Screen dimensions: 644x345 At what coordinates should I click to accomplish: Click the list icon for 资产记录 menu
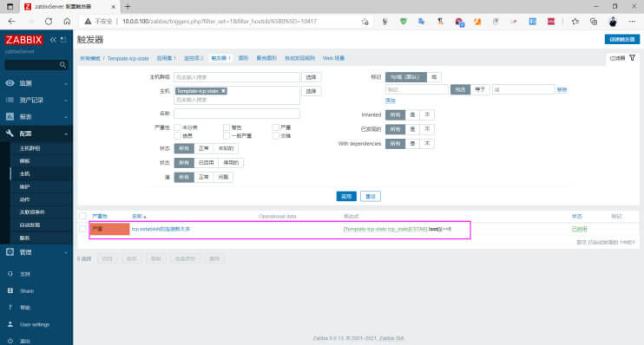click(10, 100)
